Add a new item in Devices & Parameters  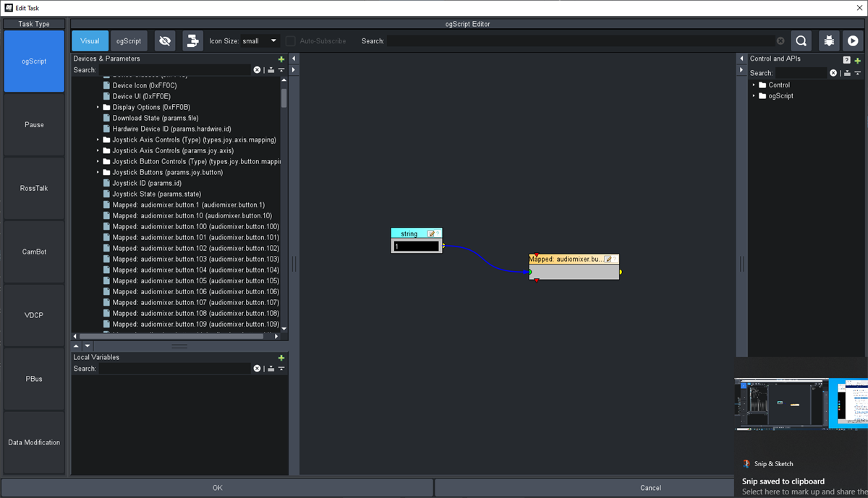pyautogui.click(x=281, y=59)
